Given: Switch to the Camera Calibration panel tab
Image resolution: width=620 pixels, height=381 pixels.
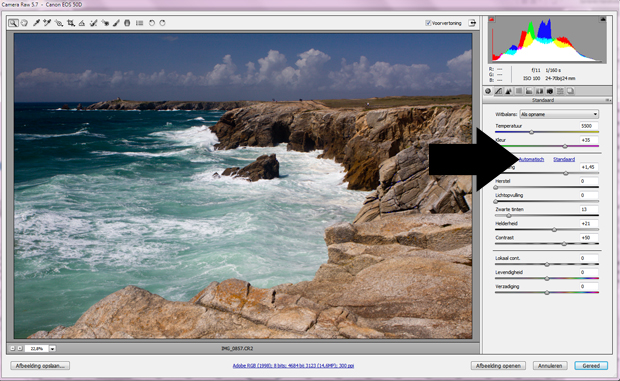Looking at the screenshot, I should pyautogui.click(x=550, y=91).
